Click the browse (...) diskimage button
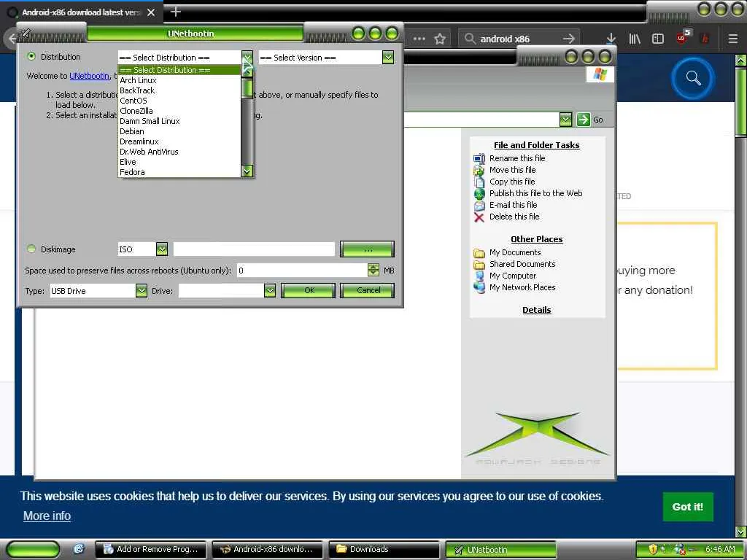747x560 pixels. tap(368, 249)
